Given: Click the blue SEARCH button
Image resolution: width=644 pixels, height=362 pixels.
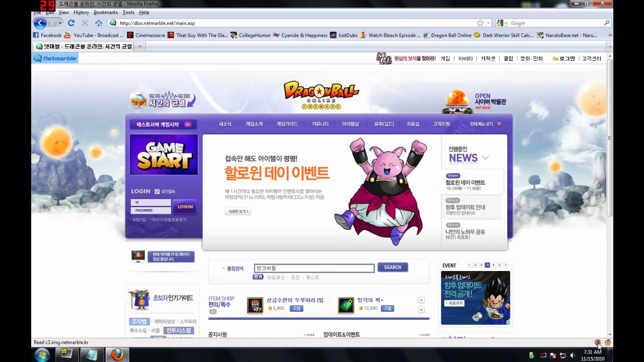Looking at the screenshot, I should [392, 267].
